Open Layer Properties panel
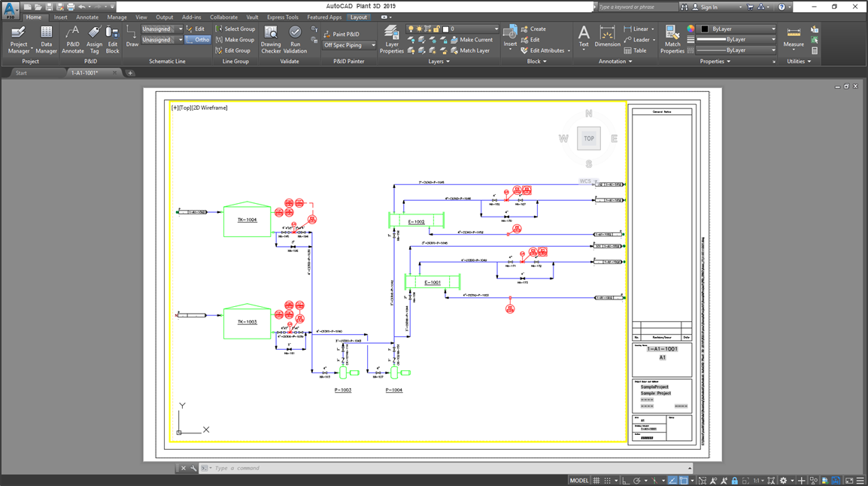Screen dimensions: 868x486 coord(392,38)
